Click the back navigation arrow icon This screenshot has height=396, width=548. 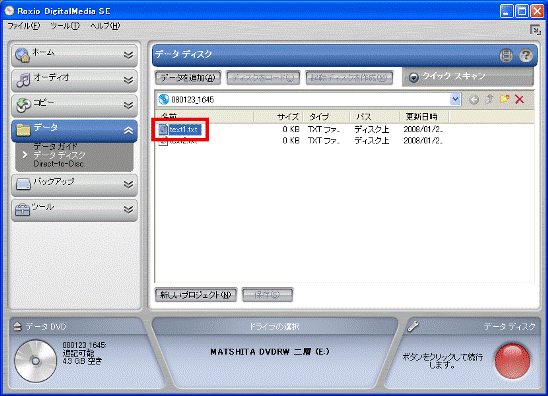(474, 100)
